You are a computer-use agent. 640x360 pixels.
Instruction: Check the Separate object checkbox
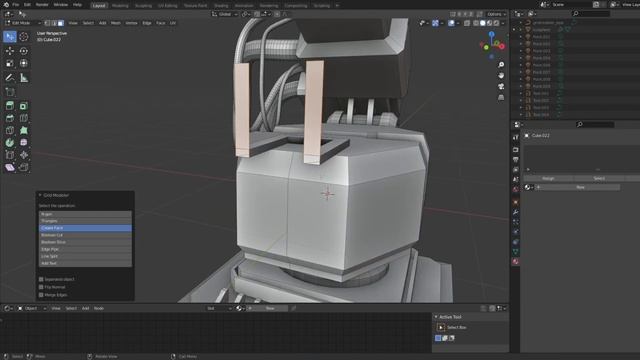click(41, 280)
